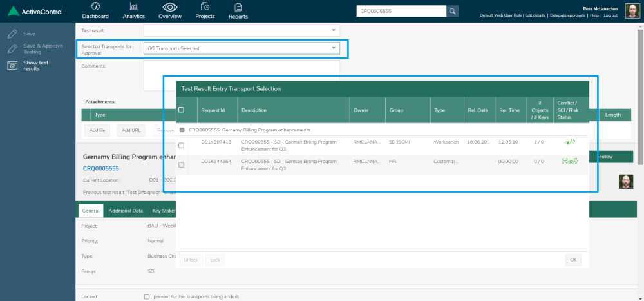The height and width of the screenshot is (301, 644).
Task: Sort by the Rel. Date column header
Action: point(478,110)
